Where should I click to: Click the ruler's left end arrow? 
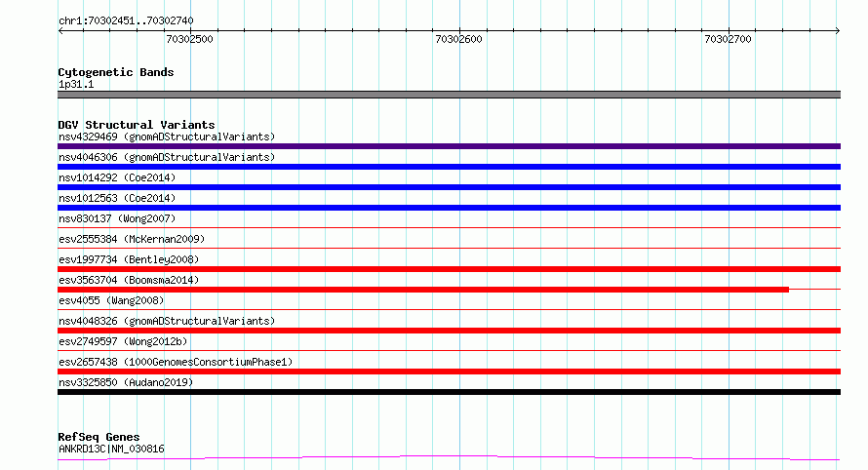60,31
